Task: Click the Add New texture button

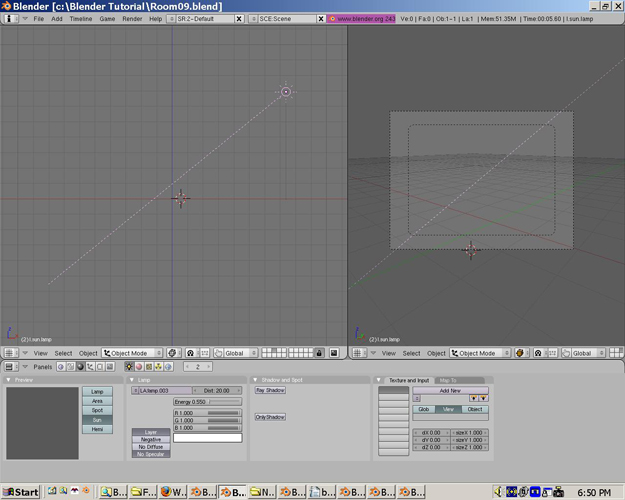Action: pyautogui.click(x=450, y=390)
